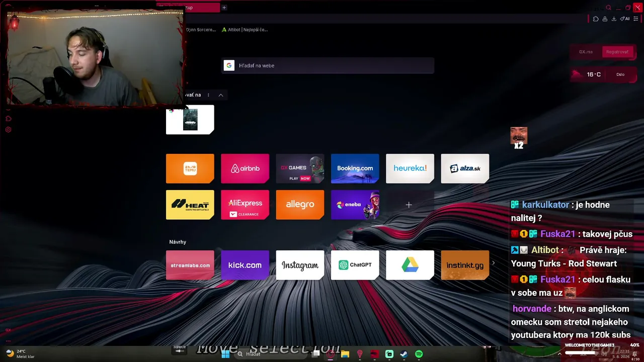Open the Google Drive suggestion tile

(x=410, y=265)
